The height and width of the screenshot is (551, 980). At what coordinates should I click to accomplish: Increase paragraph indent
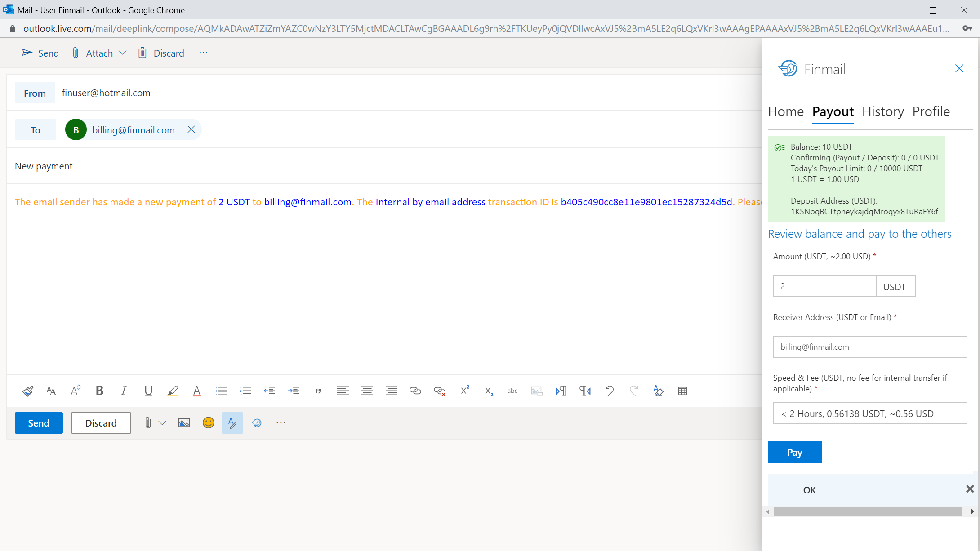(x=294, y=391)
